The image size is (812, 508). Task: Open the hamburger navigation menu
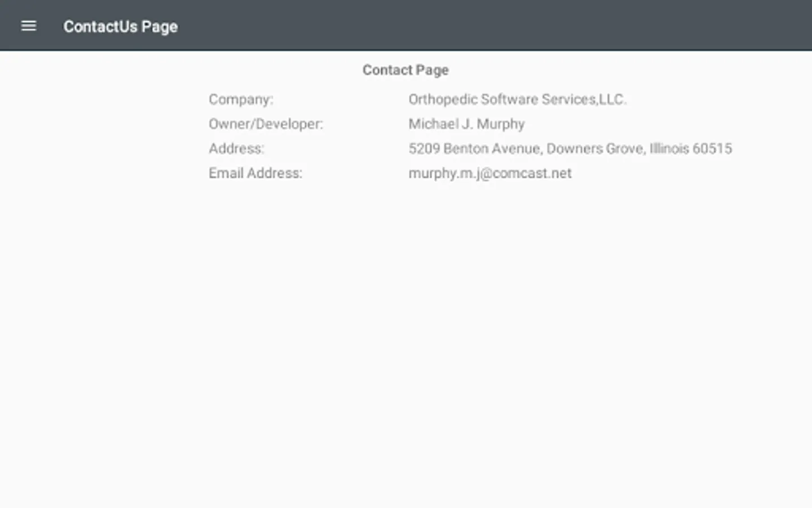tap(28, 26)
